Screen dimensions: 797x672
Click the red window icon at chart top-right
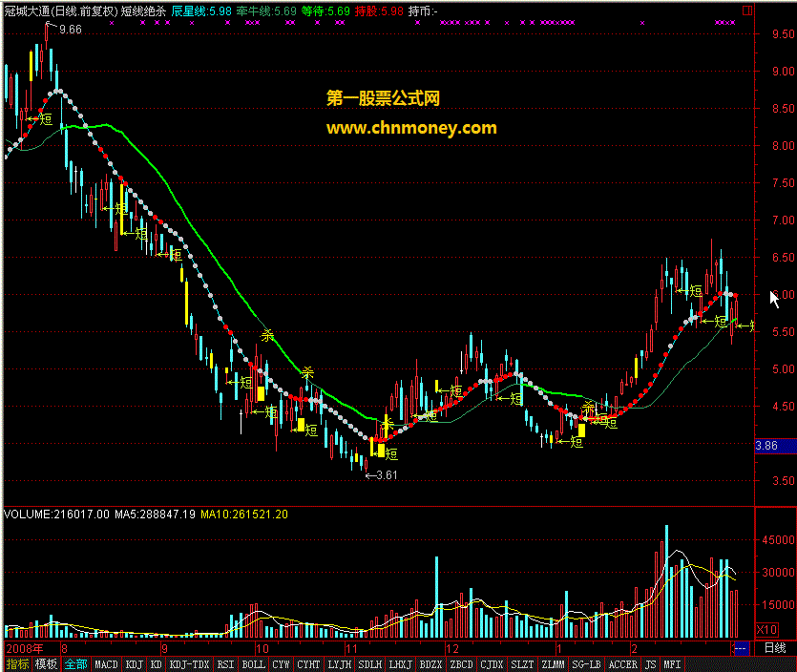click(x=747, y=10)
